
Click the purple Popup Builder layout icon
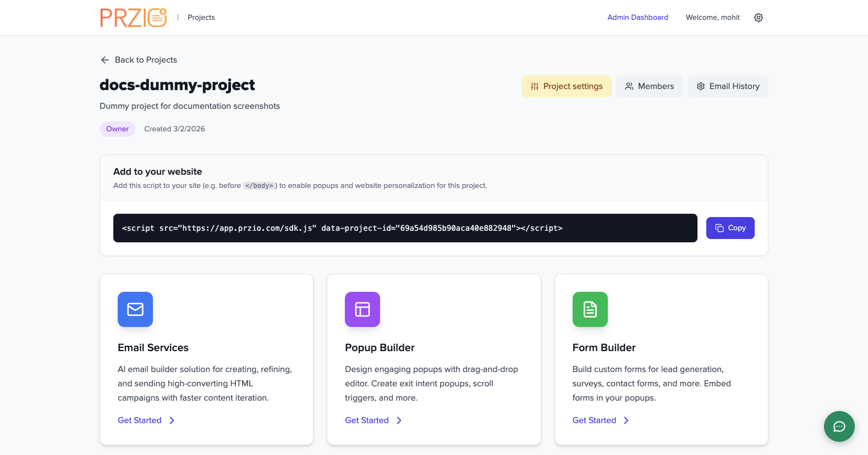click(x=362, y=309)
